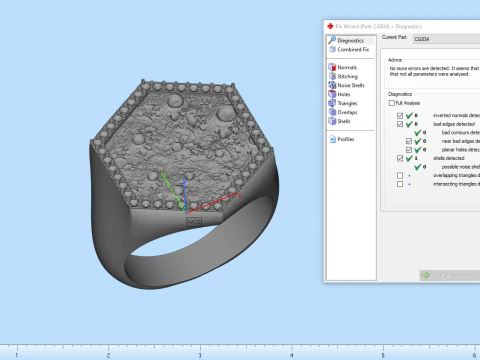
Task: Click the 'possible noise shells' result row
Action: 447,167
